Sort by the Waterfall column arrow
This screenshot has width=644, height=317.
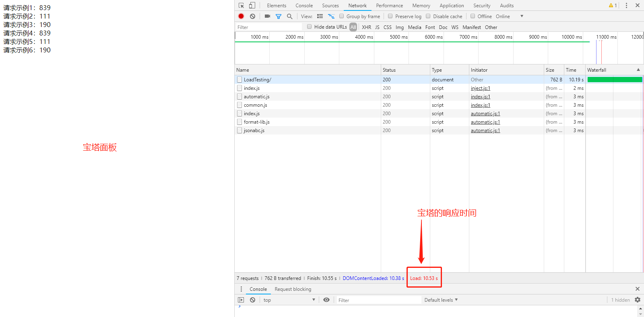pyautogui.click(x=638, y=70)
